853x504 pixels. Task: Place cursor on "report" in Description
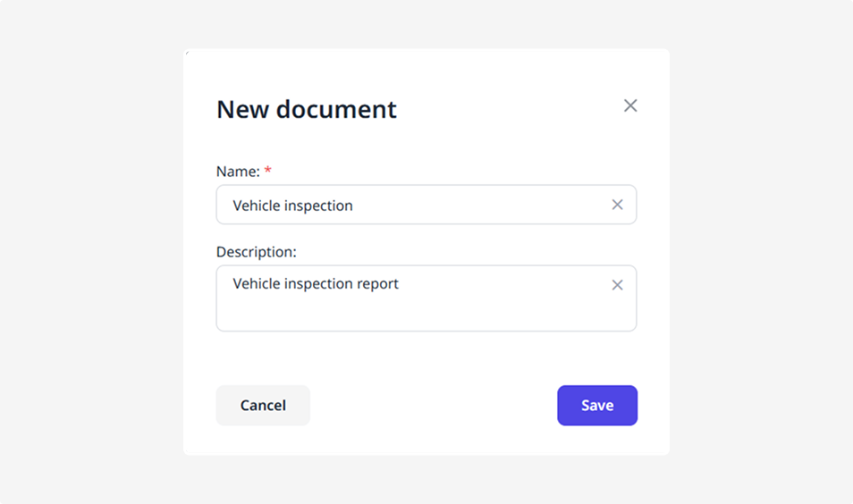pos(377,284)
